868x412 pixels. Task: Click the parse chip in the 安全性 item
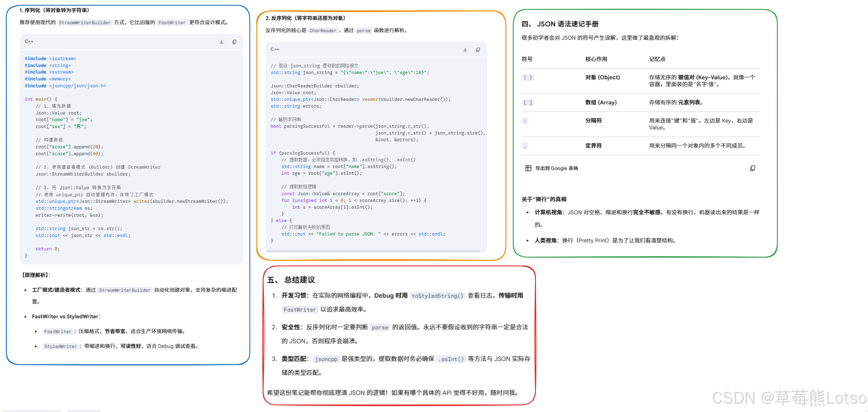tap(380, 328)
